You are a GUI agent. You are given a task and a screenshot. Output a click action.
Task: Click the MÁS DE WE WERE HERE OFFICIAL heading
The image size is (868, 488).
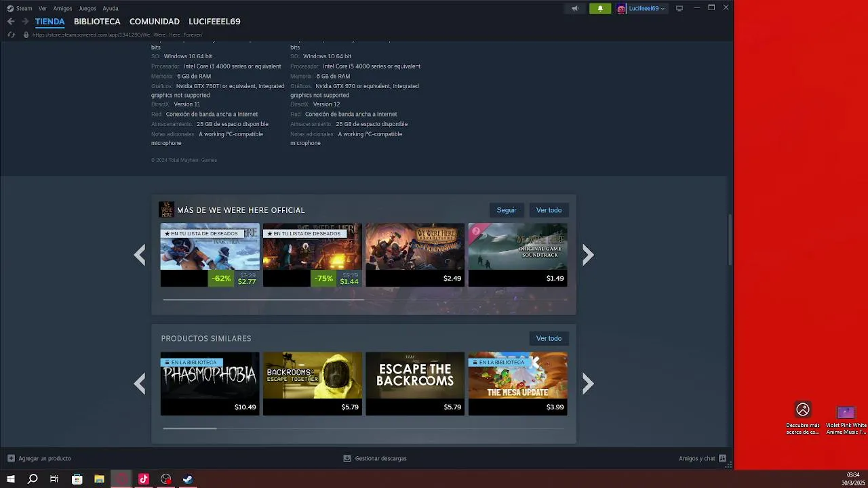click(x=241, y=210)
